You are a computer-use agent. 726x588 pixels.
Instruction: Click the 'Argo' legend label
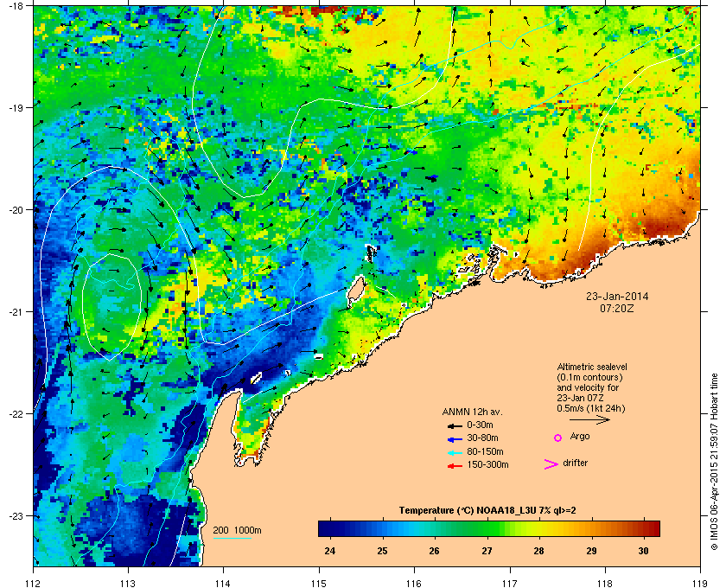(580, 437)
